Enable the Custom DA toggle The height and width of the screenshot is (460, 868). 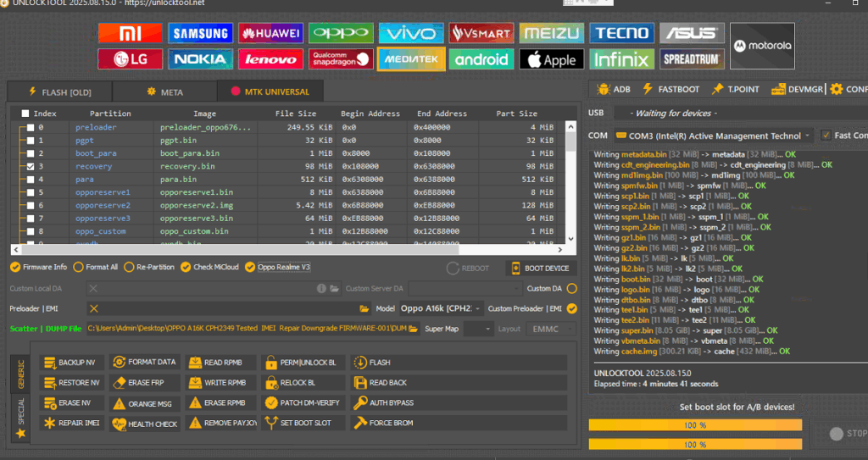pyautogui.click(x=572, y=288)
